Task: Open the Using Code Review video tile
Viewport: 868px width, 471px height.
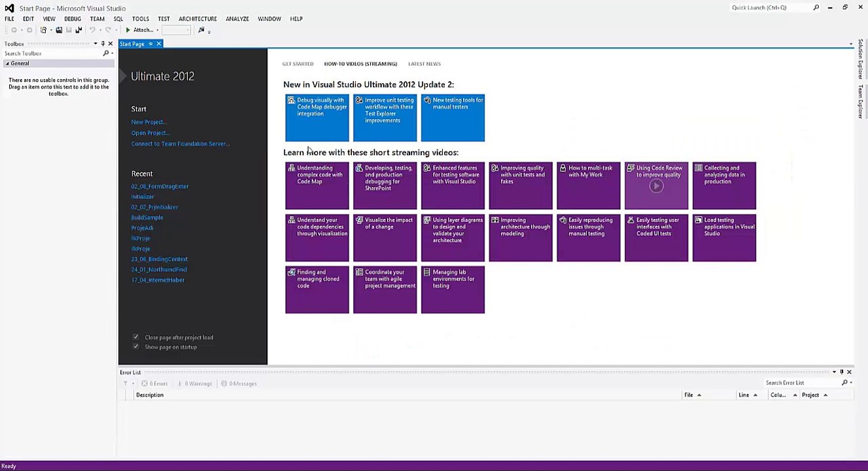Action: pos(656,185)
